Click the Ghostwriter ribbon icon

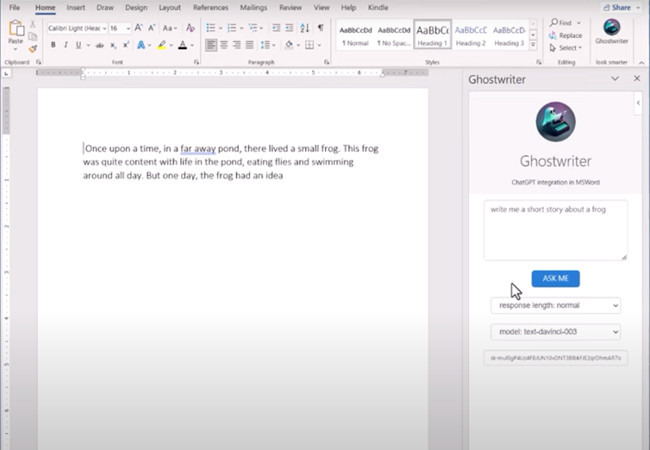click(x=611, y=32)
